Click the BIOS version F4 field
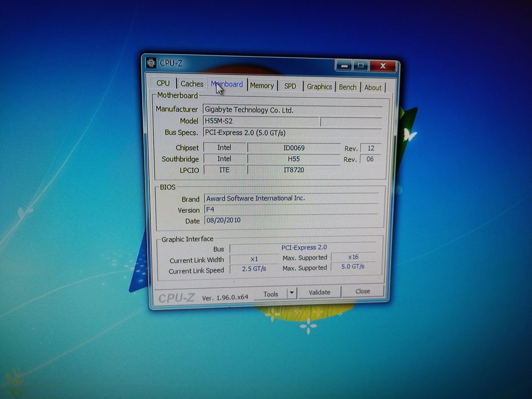The width and height of the screenshot is (532, 399). 291,209
